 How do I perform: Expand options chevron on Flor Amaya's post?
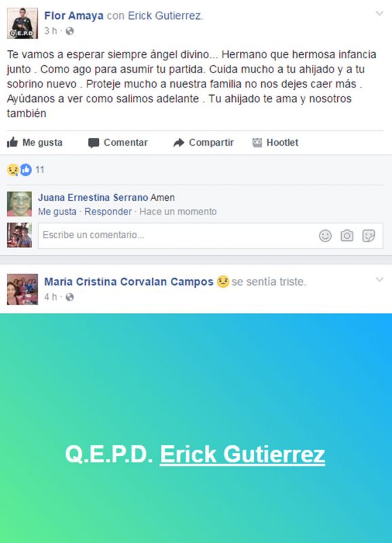click(x=380, y=14)
